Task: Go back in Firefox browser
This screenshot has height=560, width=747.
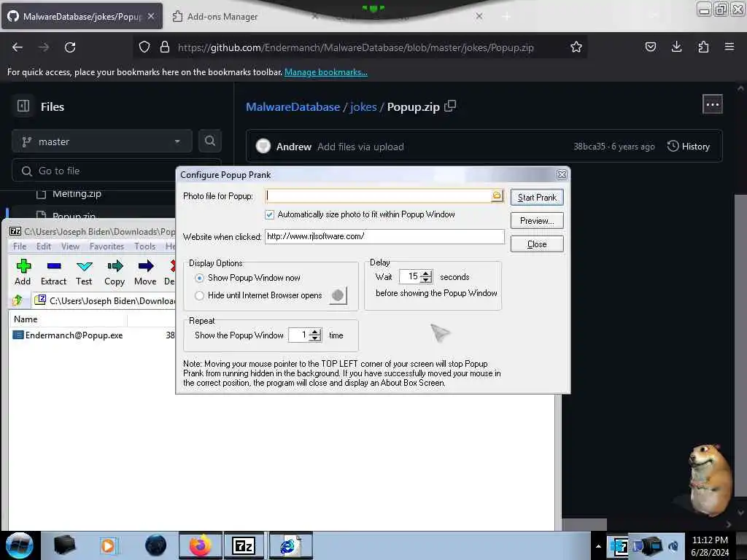Action: (18, 47)
